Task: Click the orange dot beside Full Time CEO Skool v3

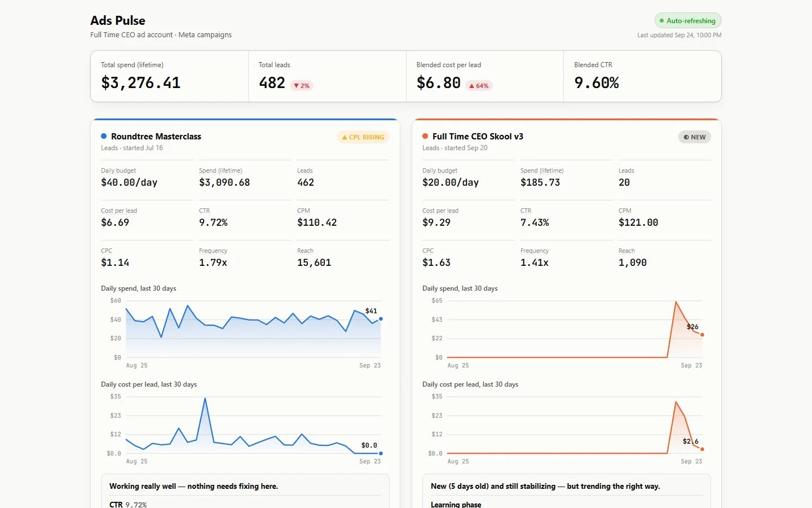Action: click(425, 136)
